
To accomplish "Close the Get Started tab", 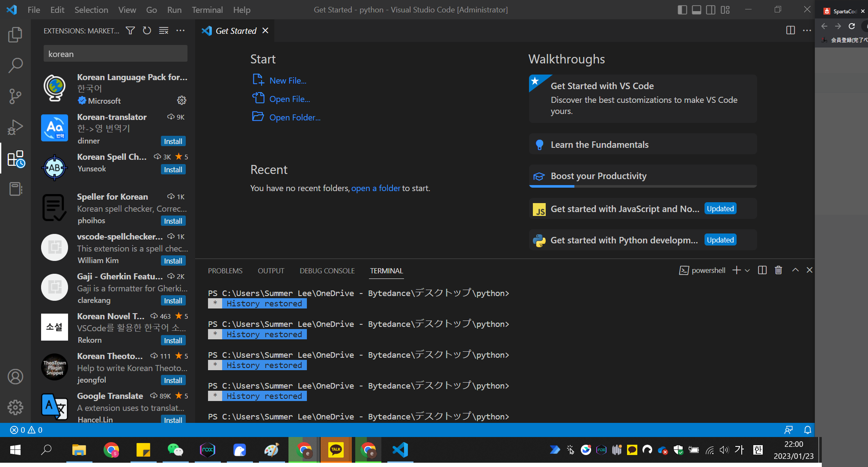I will (265, 30).
